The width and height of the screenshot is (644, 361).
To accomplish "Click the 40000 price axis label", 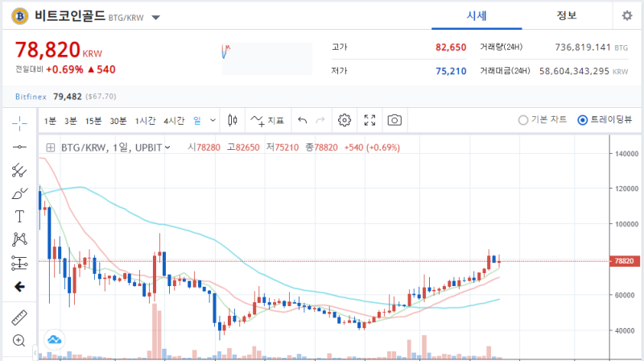I will (x=627, y=330).
